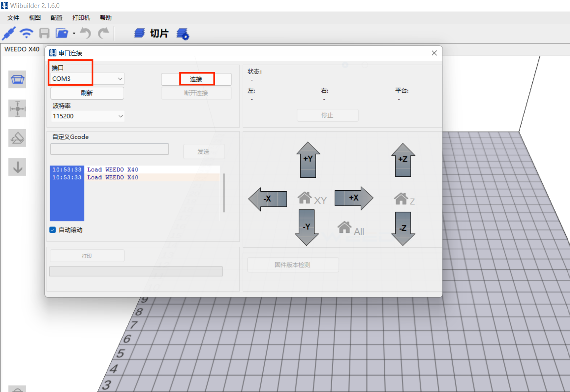The image size is (570, 392).
Task: Click the custom Gcode input field
Action: (x=110, y=149)
